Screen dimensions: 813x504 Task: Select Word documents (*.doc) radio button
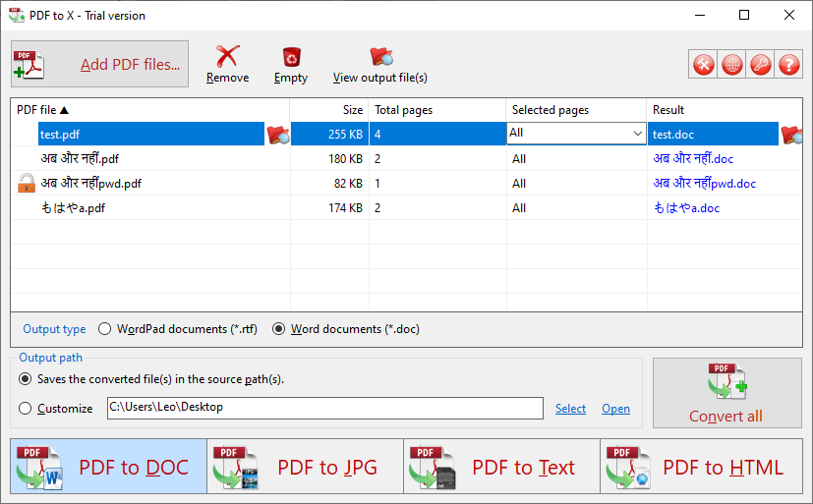tap(278, 329)
